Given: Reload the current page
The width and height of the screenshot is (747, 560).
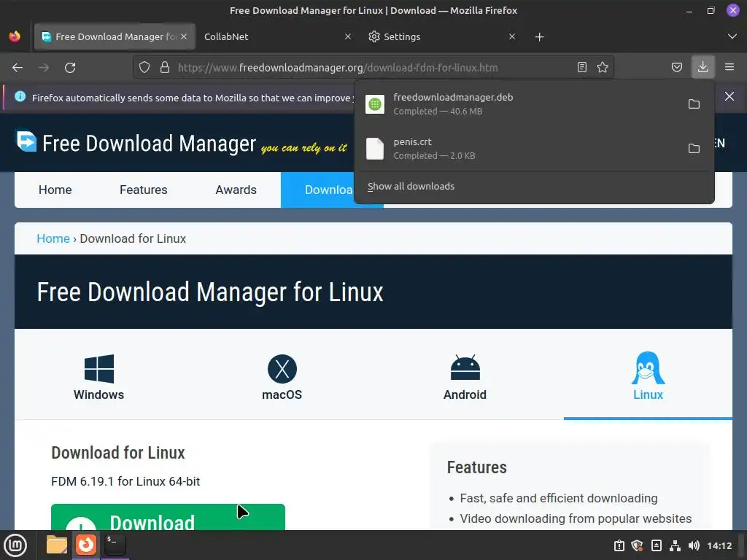Looking at the screenshot, I should [70, 68].
